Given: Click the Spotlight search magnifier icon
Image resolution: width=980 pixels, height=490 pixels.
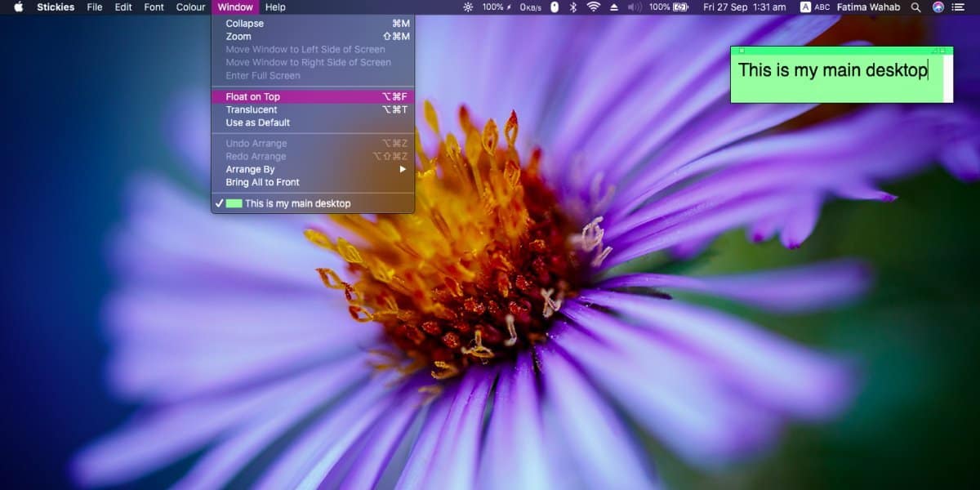Looking at the screenshot, I should tap(915, 7).
